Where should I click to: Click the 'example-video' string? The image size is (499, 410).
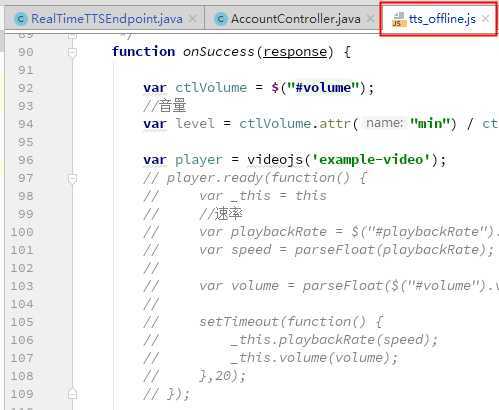[371, 160]
